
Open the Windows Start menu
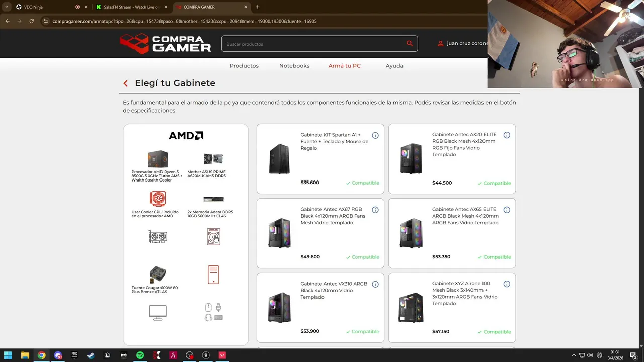(x=8, y=355)
